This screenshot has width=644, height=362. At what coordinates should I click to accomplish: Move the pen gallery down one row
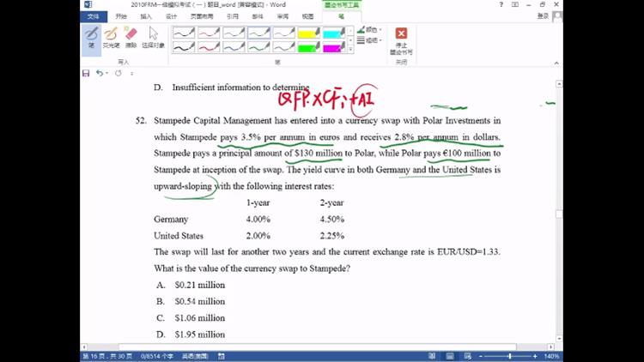tap(350, 40)
